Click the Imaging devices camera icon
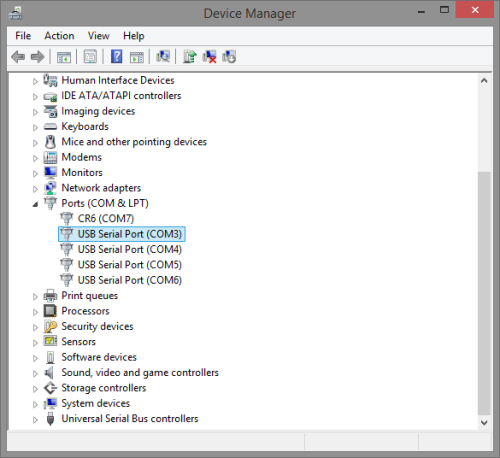This screenshot has height=458, width=500. 50,111
